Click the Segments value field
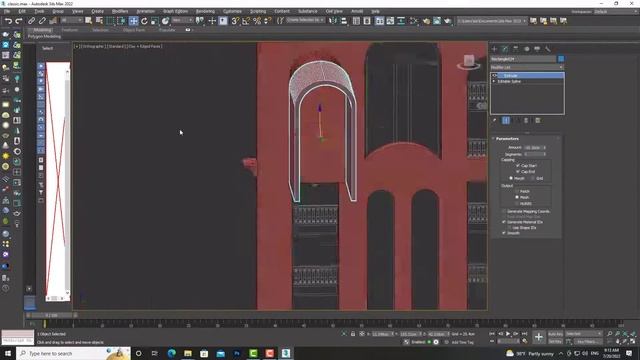Screen dimensions: 640x360 click(533, 154)
